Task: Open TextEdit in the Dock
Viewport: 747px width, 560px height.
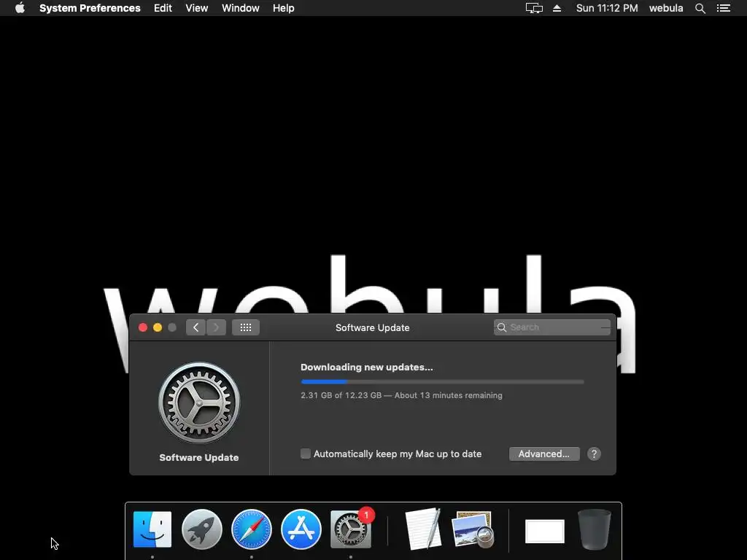Action: click(422, 529)
